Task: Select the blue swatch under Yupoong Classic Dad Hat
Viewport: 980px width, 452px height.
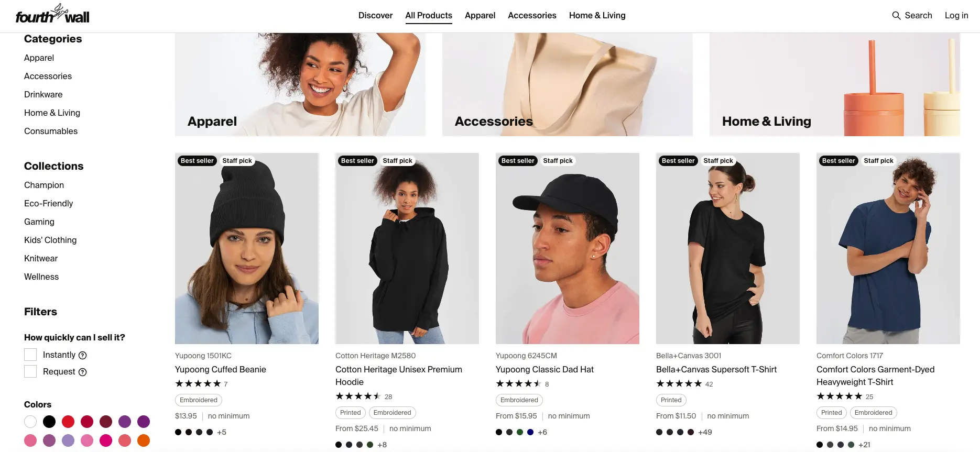Action: click(x=530, y=432)
